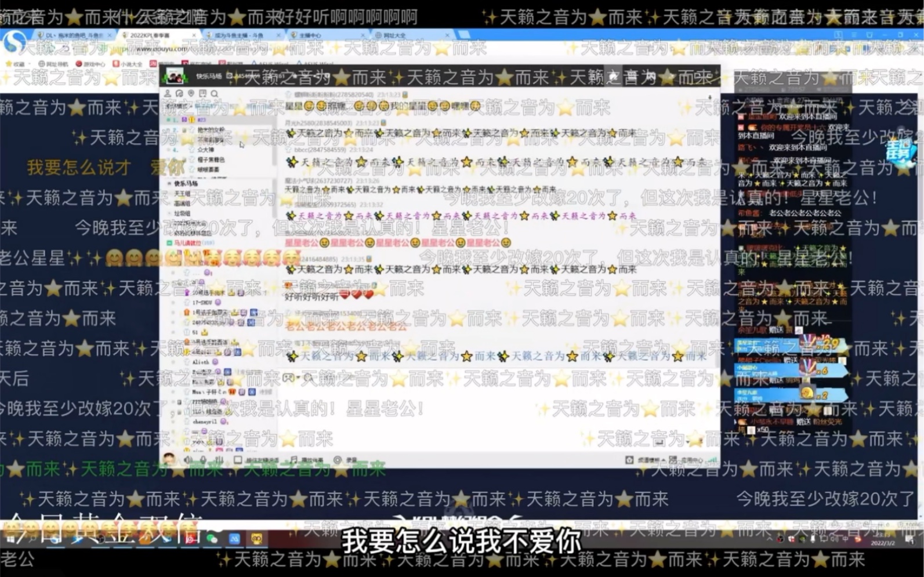924x577 pixels.
Task: Open the app center icon at YY bottom-right
Action: [673, 460]
